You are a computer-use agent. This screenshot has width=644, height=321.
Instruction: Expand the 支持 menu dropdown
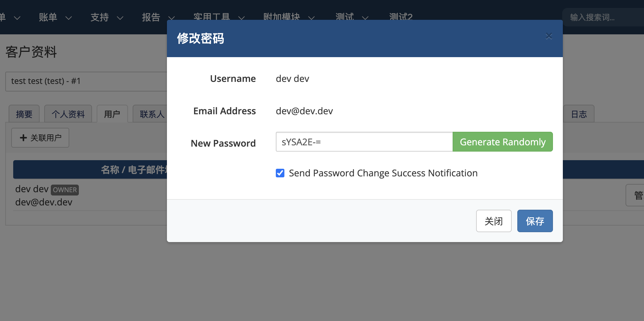(x=106, y=18)
